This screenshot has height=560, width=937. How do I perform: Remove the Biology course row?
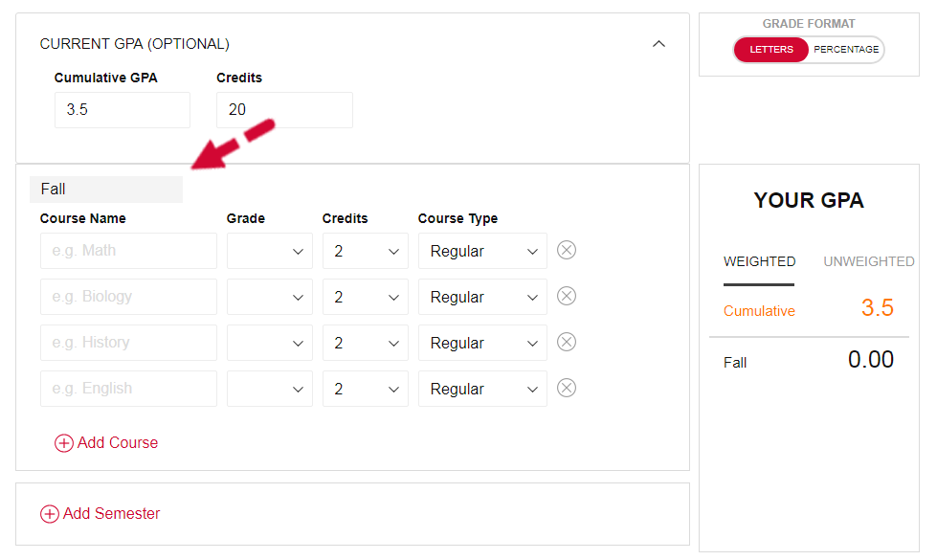click(x=566, y=296)
